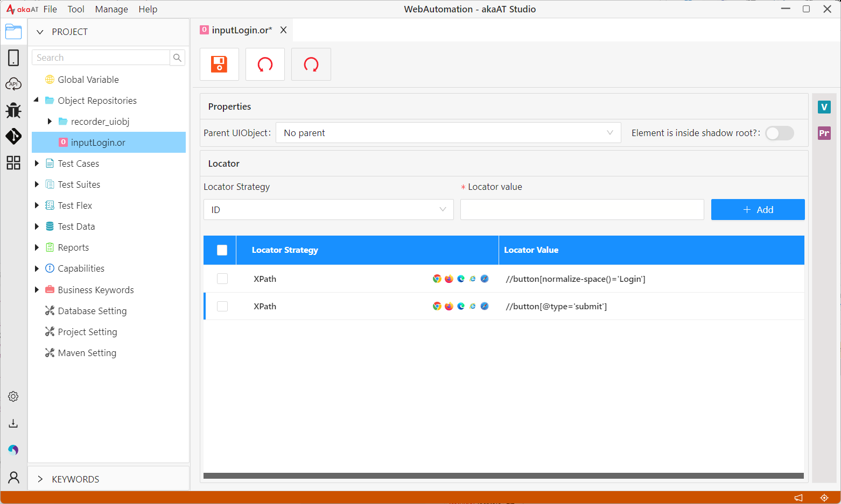
Task: Click the target icon in status bar
Action: [x=824, y=498]
